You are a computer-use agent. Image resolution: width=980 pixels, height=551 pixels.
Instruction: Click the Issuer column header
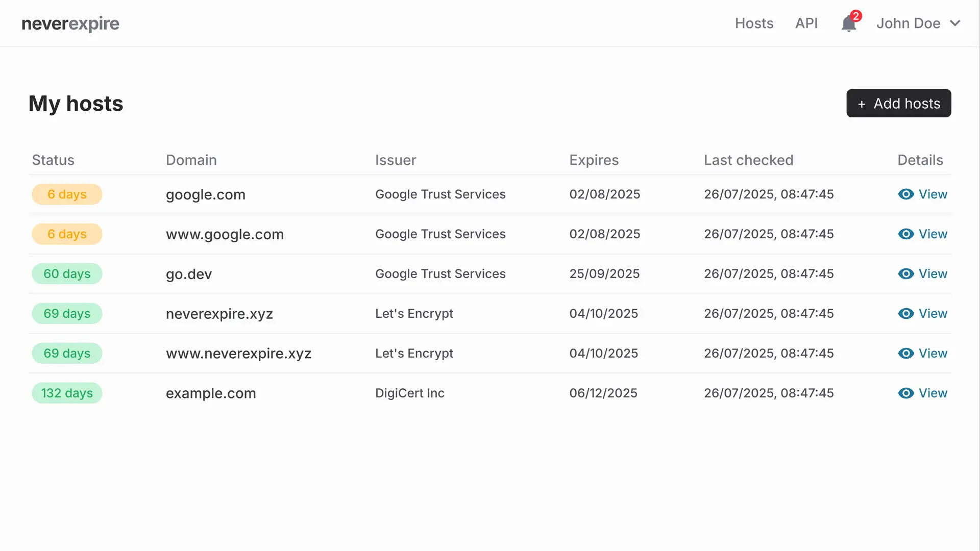pyautogui.click(x=396, y=160)
